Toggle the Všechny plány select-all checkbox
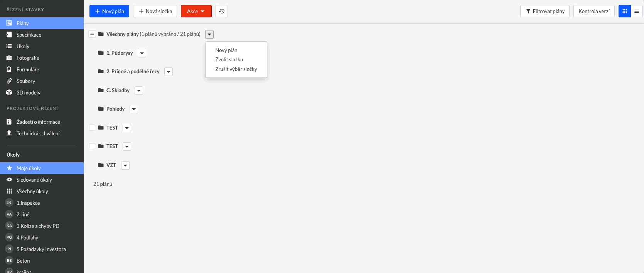Image resolution: width=644 pixels, height=273 pixels. 92,34
